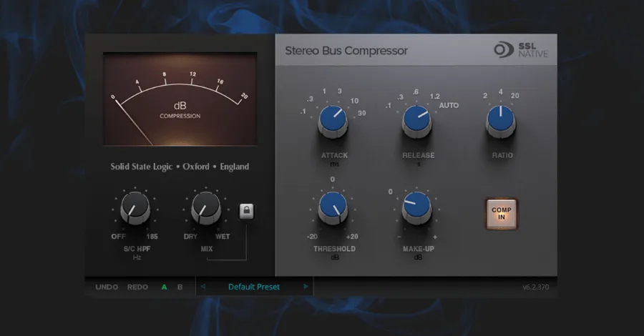
Task: Click the Attack knob
Action: click(x=333, y=121)
